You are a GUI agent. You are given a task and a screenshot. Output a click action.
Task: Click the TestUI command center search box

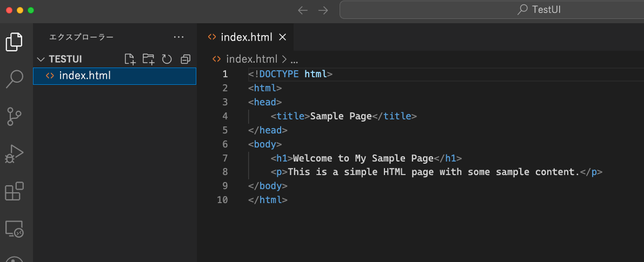point(492,10)
